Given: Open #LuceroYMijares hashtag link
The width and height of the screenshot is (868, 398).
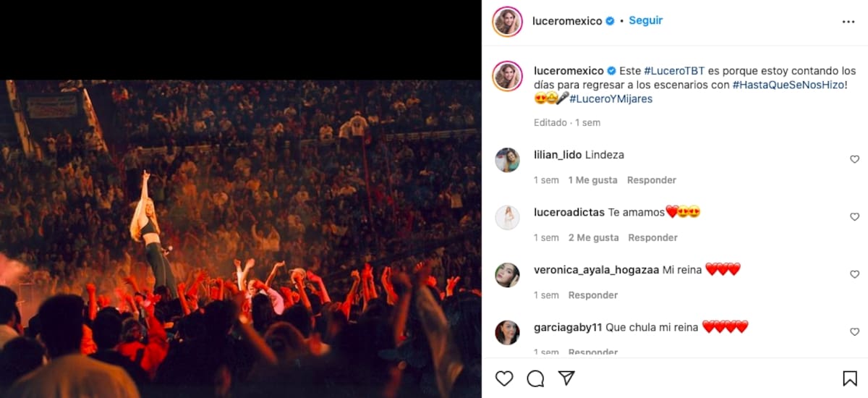Looking at the screenshot, I should click(x=610, y=98).
